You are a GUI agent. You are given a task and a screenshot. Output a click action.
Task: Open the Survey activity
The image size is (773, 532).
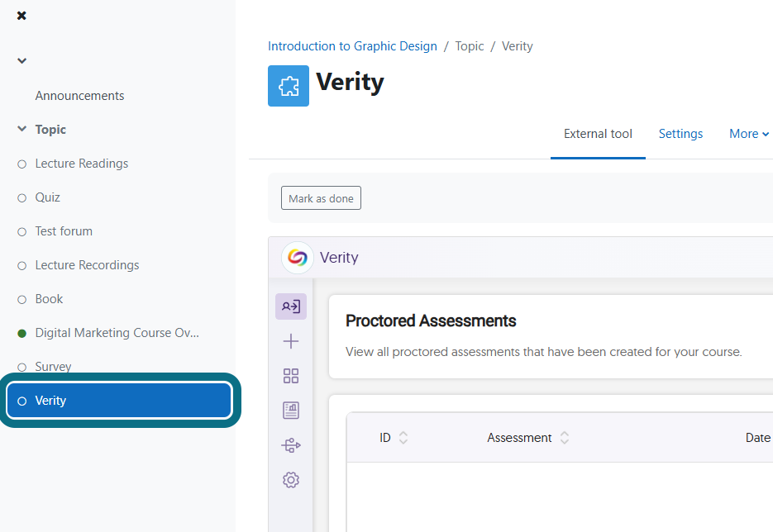tap(53, 367)
